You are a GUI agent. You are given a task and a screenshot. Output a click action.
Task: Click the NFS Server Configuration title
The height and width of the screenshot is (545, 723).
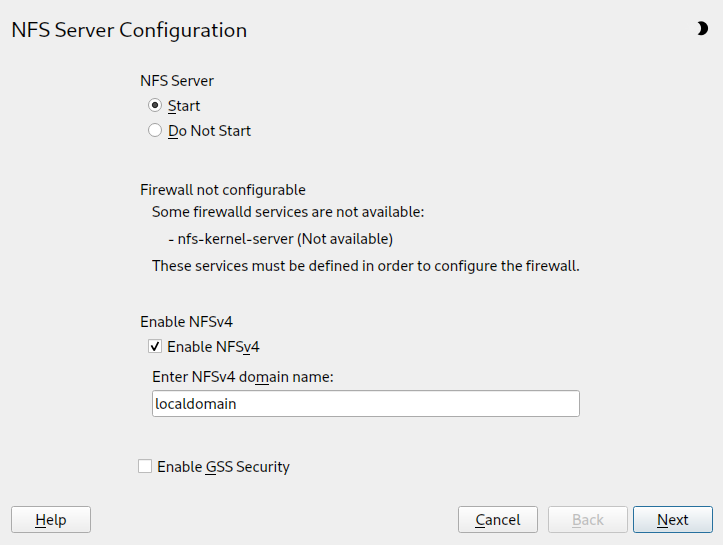pyautogui.click(x=129, y=30)
